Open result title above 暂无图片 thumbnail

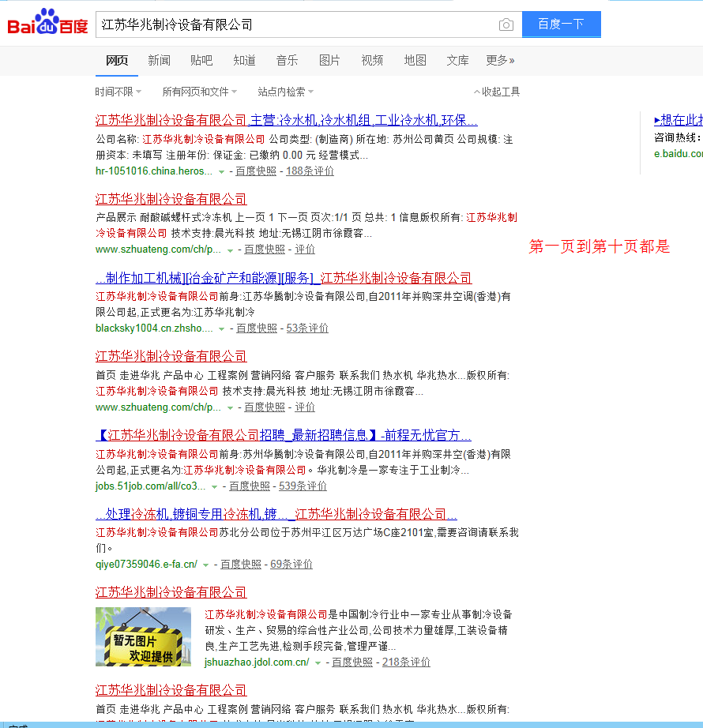tap(171, 592)
